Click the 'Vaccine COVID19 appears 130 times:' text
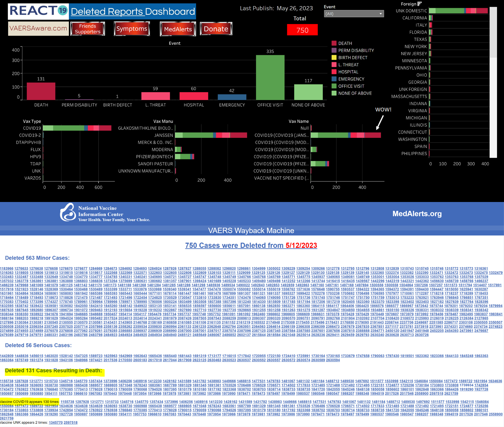Image resolution: width=504 pixels, height=427 pixels. point(29,402)
